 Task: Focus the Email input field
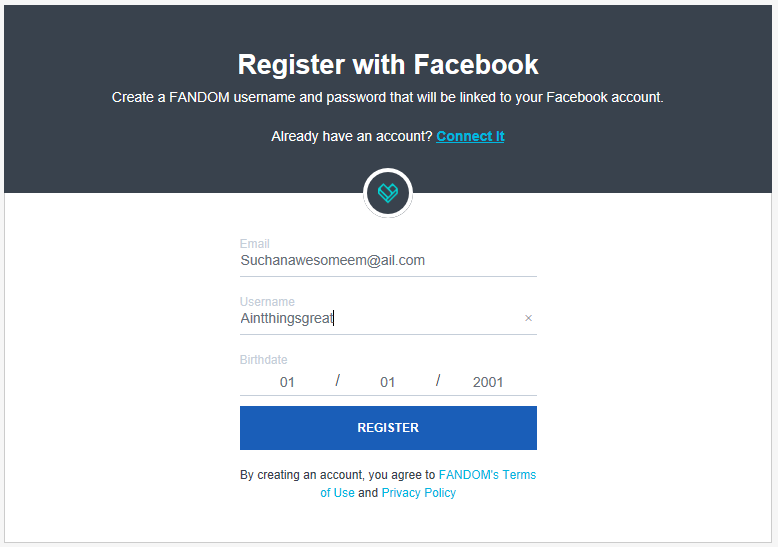tap(388, 260)
